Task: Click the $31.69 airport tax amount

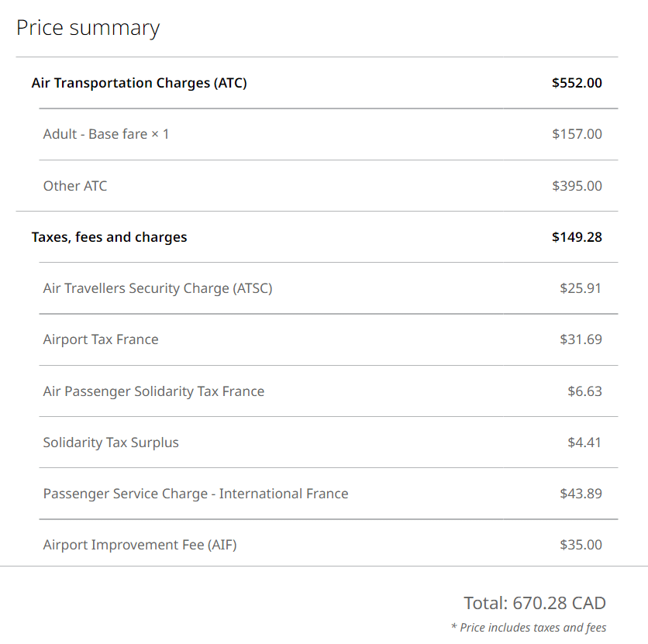Action: coord(581,339)
